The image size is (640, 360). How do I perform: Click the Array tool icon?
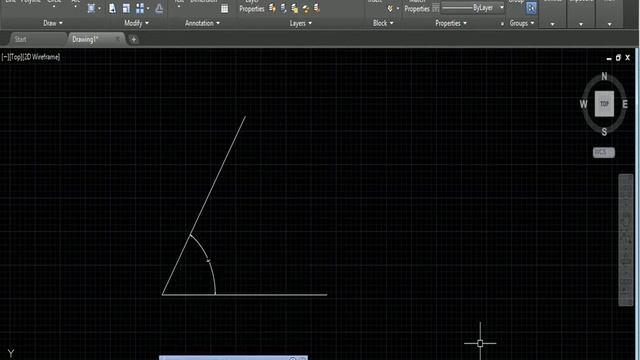pos(140,8)
